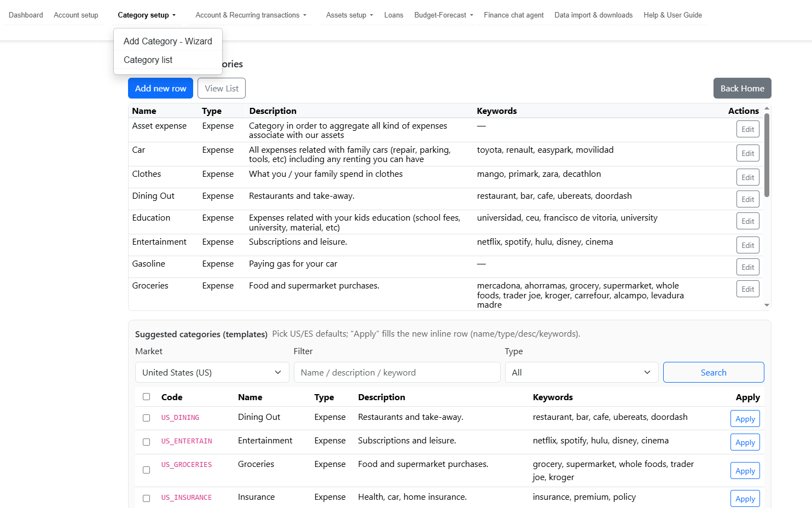This screenshot has width=812, height=508.
Task: Apply the Entertainment template
Action: tap(745, 442)
